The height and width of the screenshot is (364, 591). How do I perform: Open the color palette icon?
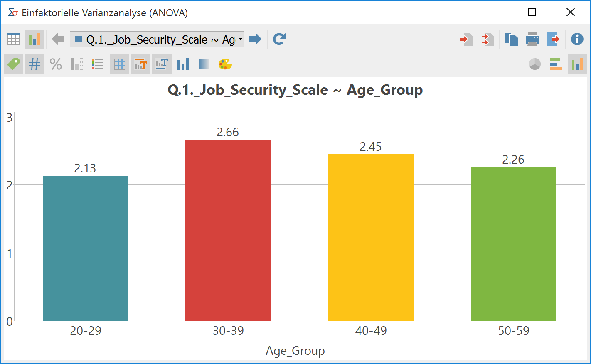[x=225, y=64]
